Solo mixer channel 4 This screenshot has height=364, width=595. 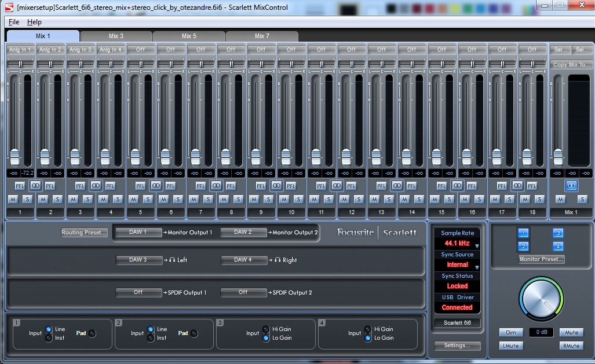coord(118,199)
